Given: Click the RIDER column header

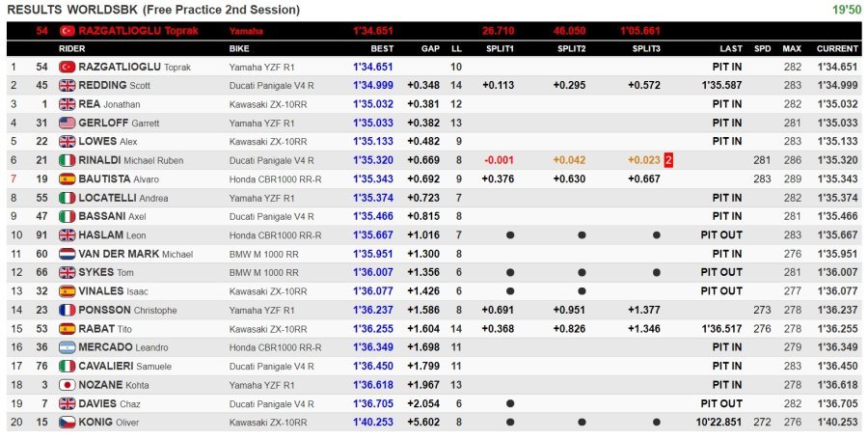Looking at the screenshot, I should click(72, 48).
